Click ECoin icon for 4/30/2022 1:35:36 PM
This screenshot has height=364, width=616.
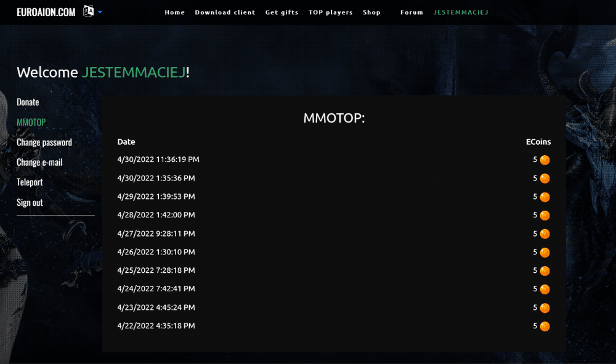pos(545,179)
